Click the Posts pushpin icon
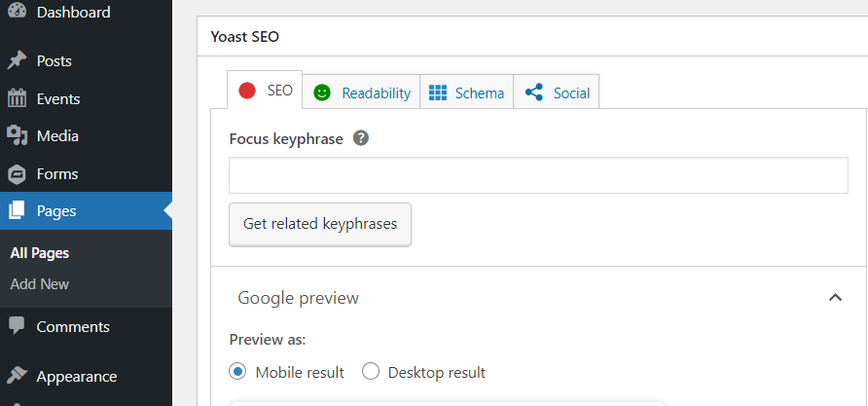This screenshot has height=406, width=868. tap(18, 61)
